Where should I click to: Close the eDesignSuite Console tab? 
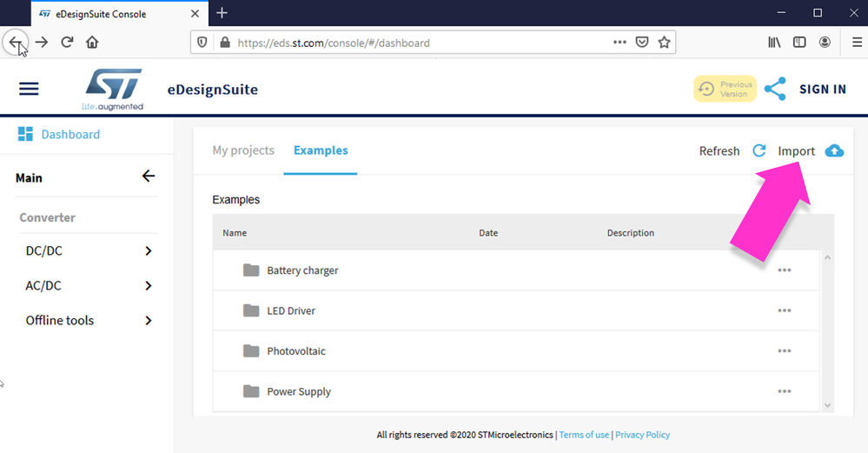coord(195,13)
